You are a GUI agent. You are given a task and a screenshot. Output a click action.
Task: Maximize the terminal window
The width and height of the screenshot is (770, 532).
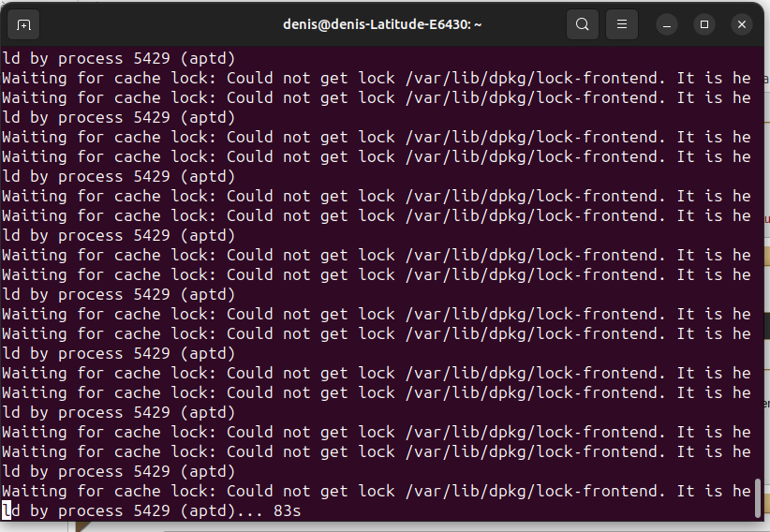coord(704,24)
